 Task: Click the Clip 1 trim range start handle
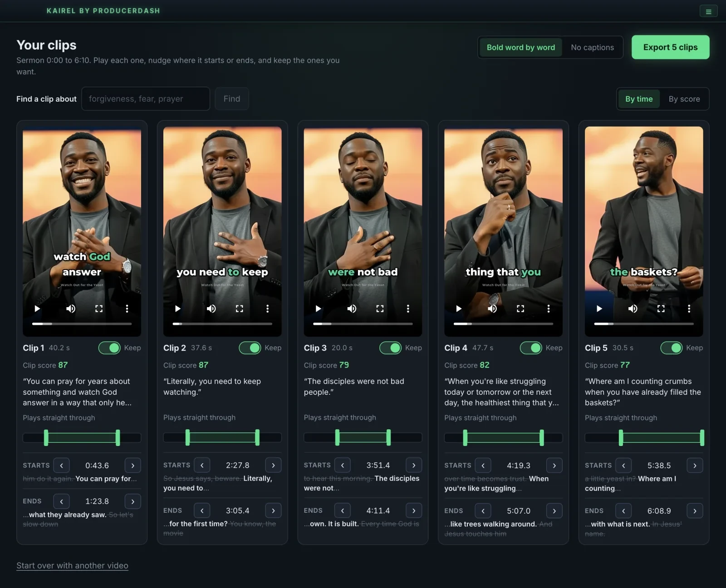[46, 437]
